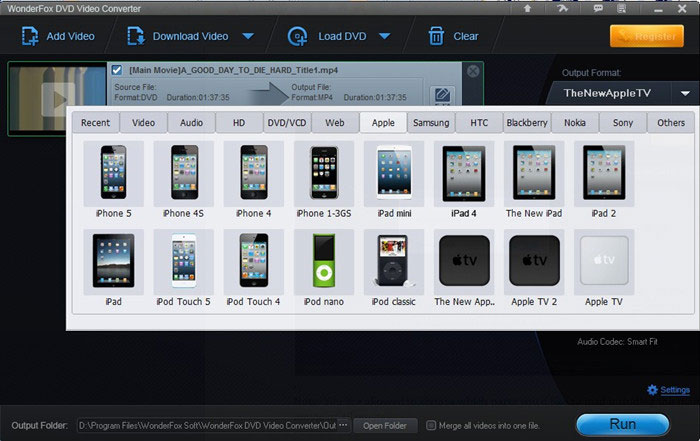Open the Others tab
The height and width of the screenshot is (441, 700).
(671, 123)
